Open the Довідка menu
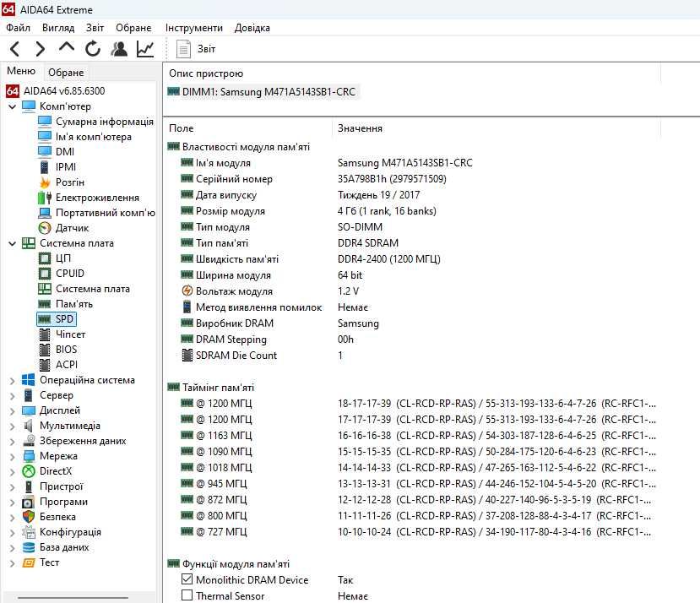This screenshot has width=700, height=603. coord(252,28)
